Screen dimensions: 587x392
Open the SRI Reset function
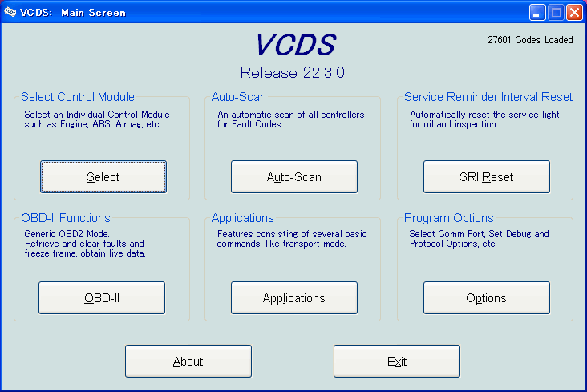[x=487, y=176]
